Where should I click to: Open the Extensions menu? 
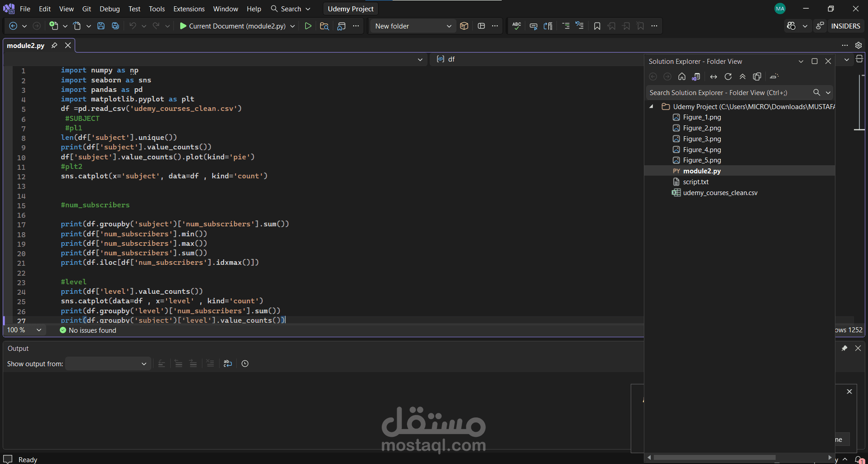coord(189,9)
